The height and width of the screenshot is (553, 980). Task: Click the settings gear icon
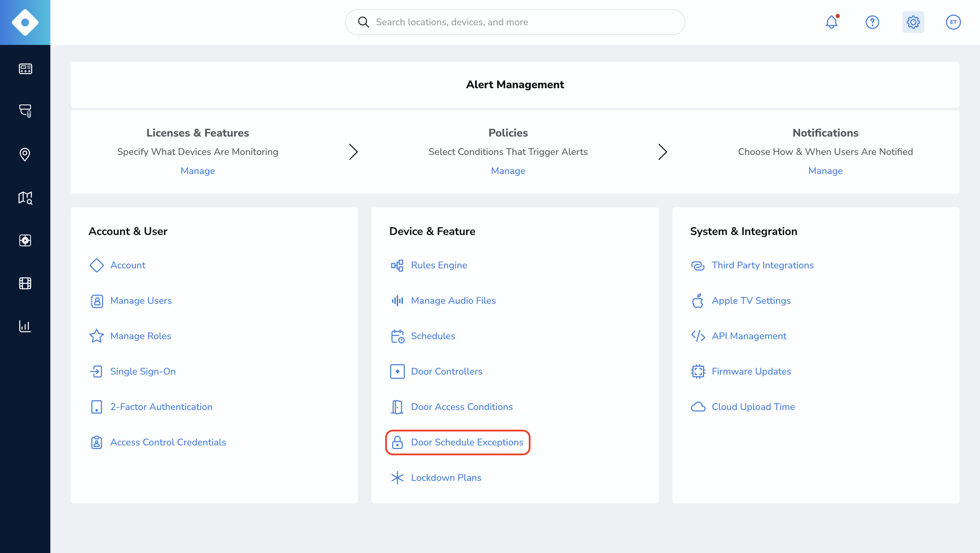(913, 22)
